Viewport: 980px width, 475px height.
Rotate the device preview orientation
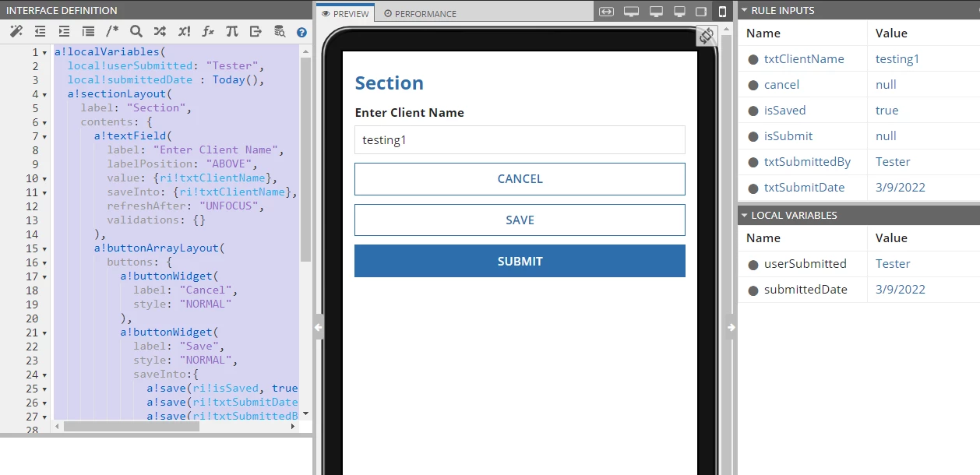[x=707, y=36]
